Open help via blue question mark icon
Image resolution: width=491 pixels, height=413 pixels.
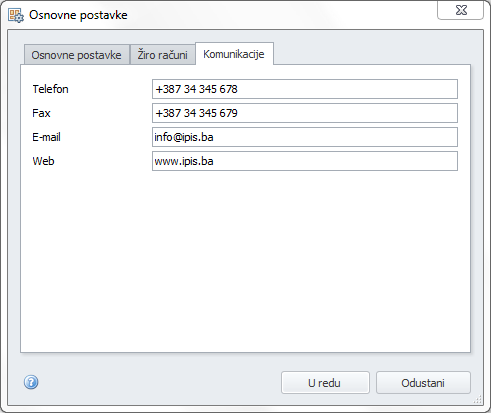[31, 382]
